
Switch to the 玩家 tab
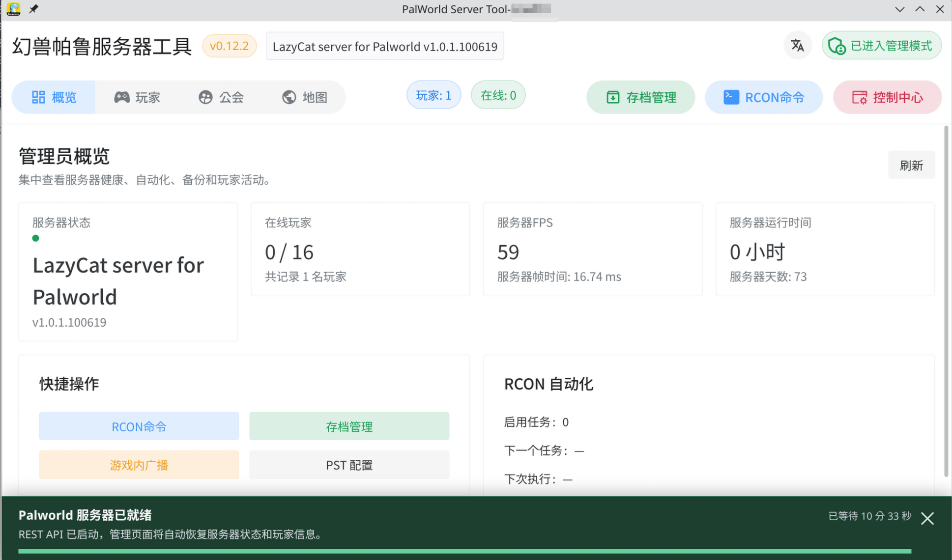tap(137, 97)
